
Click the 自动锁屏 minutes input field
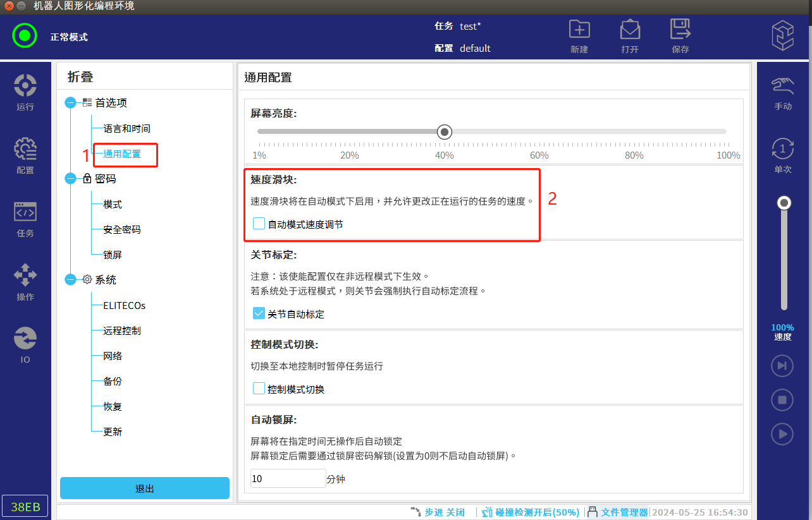pyautogui.click(x=288, y=479)
